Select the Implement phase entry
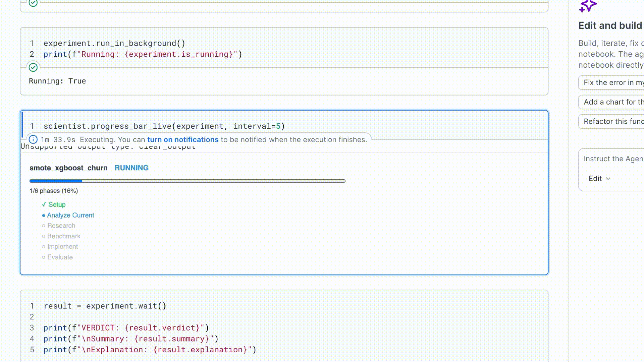 60,247
